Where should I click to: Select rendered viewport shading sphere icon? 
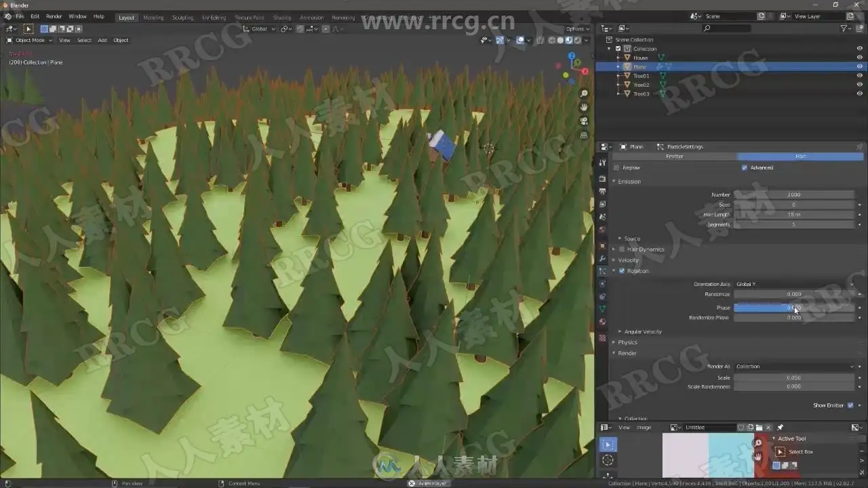coord(577,40)
